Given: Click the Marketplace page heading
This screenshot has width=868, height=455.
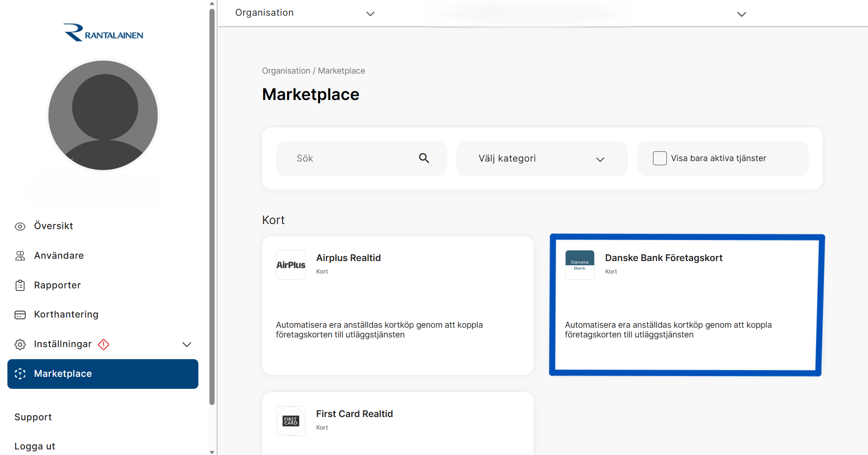Looking at the screenshot, I should 311,94.
